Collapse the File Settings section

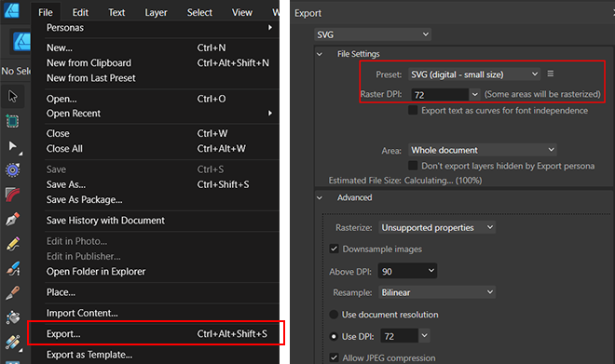(320, 54)
